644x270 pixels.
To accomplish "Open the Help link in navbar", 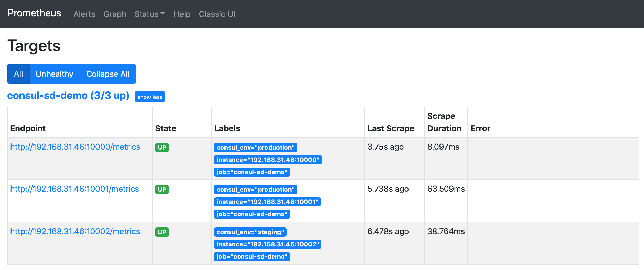I will click(x=182, y=14).
